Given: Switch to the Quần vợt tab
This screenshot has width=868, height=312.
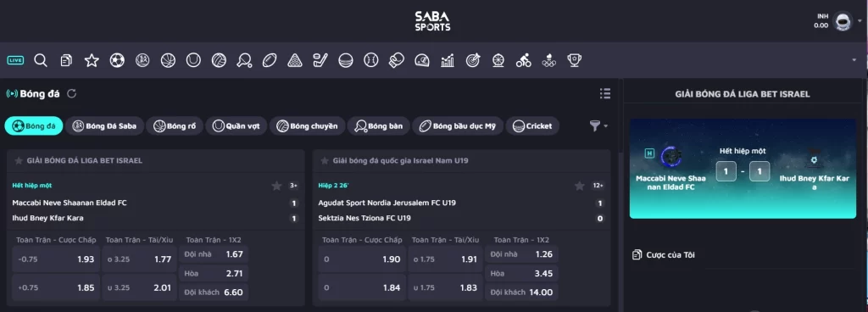Looking at the screenshot, I should click(236, 126).
